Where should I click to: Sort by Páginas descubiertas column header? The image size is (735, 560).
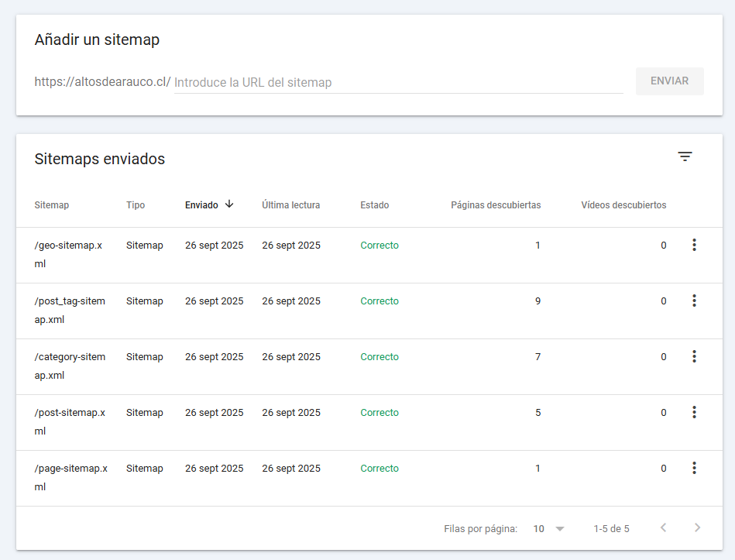tap(496, 205)
